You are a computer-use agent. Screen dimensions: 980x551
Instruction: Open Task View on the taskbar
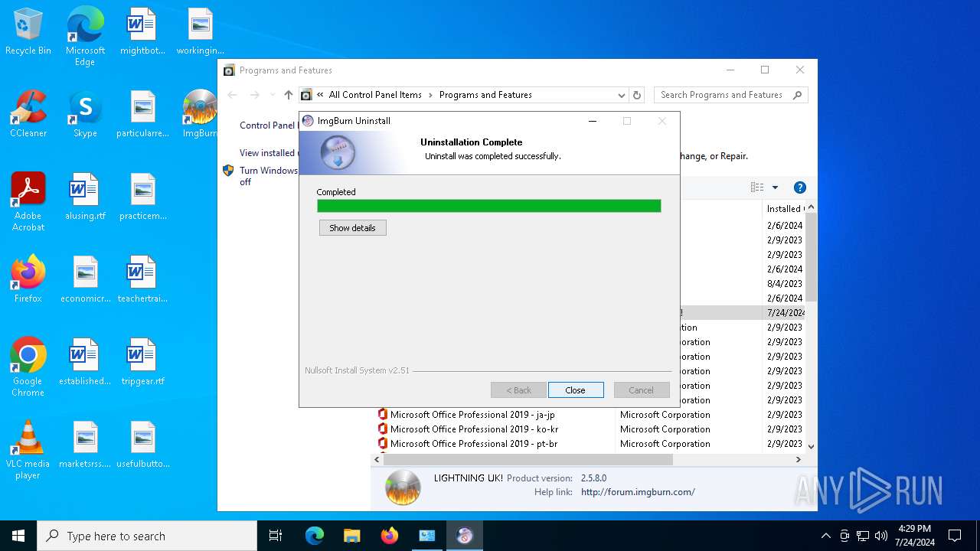pyautogui.click(x=276, y=536)
